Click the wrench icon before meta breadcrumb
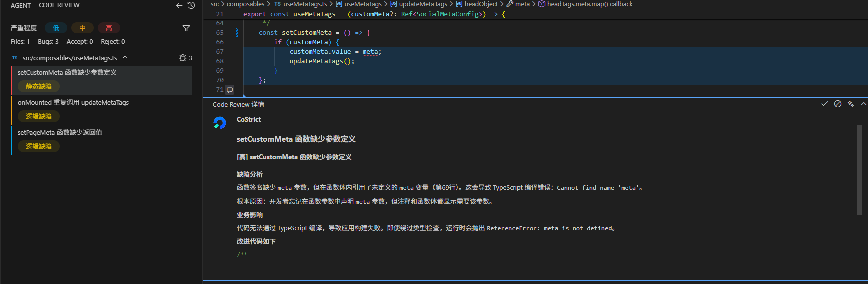Screen dimensions: 868x284 coord(510,4)
